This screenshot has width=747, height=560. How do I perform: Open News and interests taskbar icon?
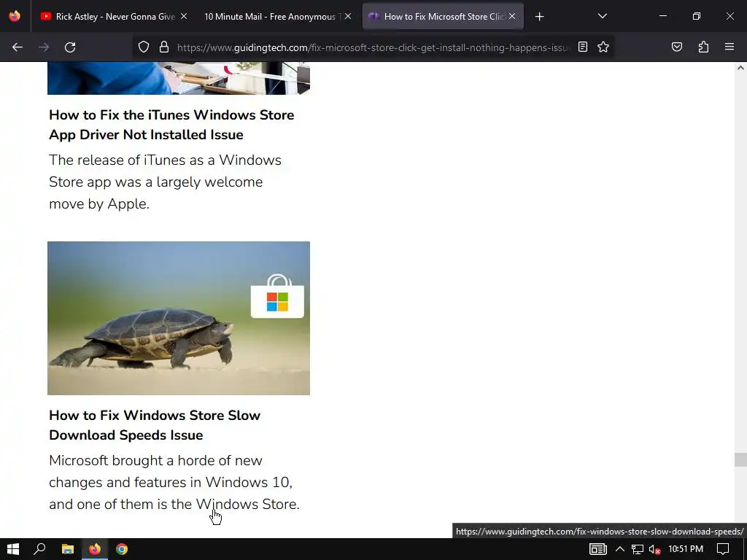click(x=598, y=549)
